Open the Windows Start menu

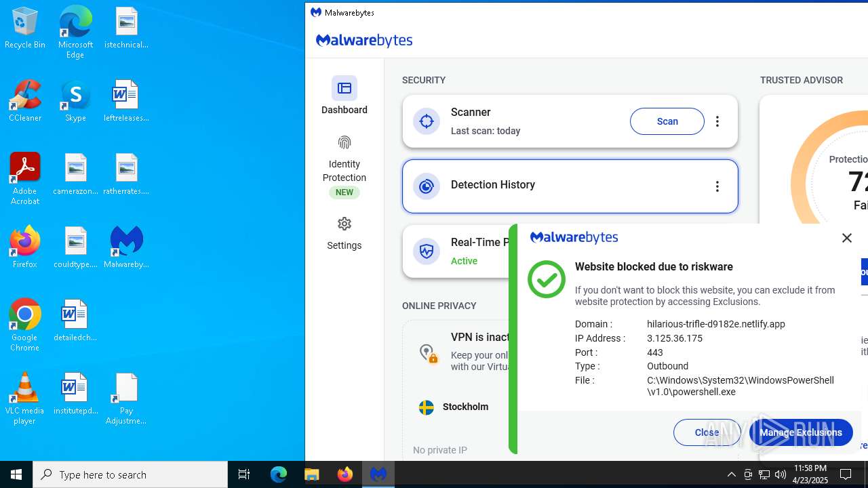click(16, 474)
